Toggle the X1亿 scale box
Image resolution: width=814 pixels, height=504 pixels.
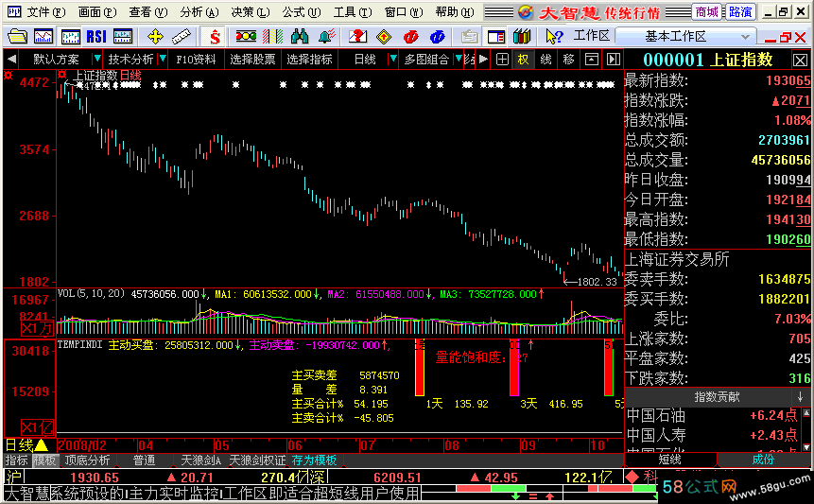click(37, 427)
